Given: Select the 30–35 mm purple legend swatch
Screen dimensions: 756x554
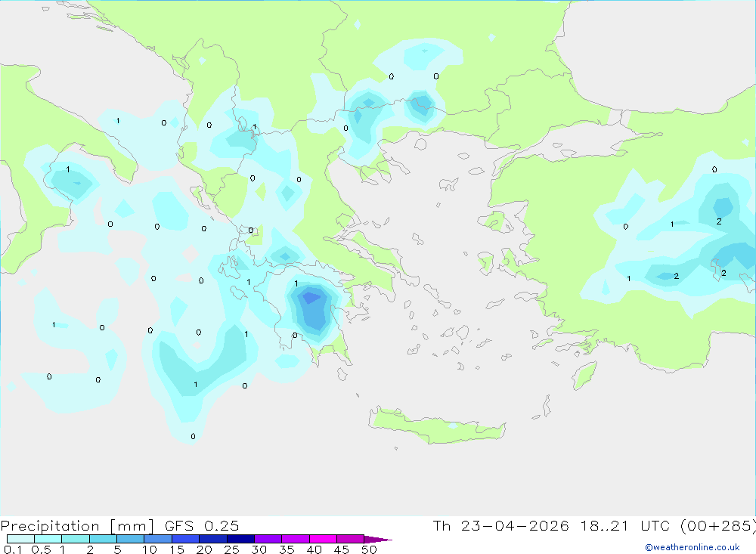Looking at the screenshot, I should point(268,539).
